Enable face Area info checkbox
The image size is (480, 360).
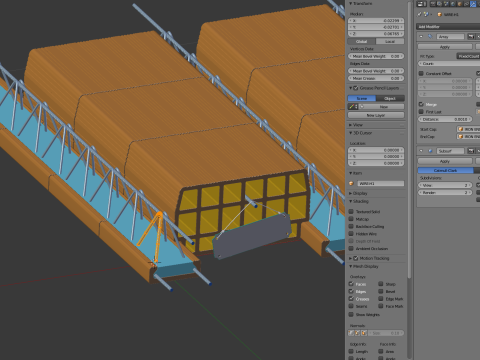381,351
